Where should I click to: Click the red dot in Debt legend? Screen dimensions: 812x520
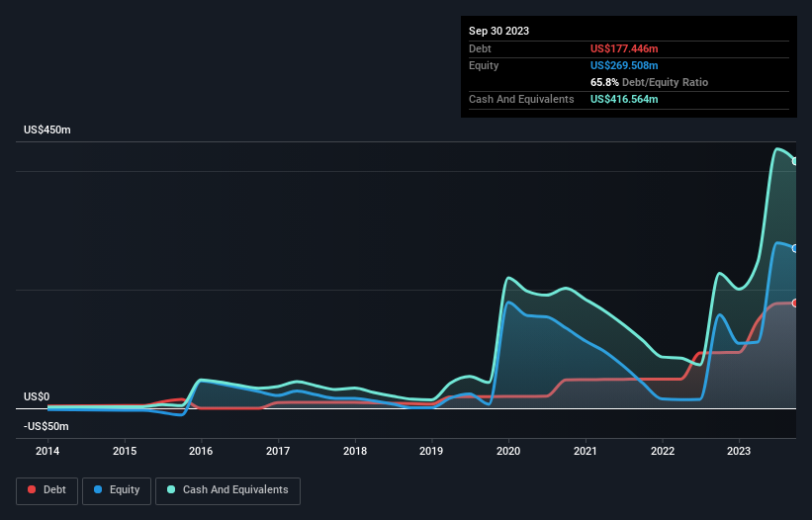(32, 489)
